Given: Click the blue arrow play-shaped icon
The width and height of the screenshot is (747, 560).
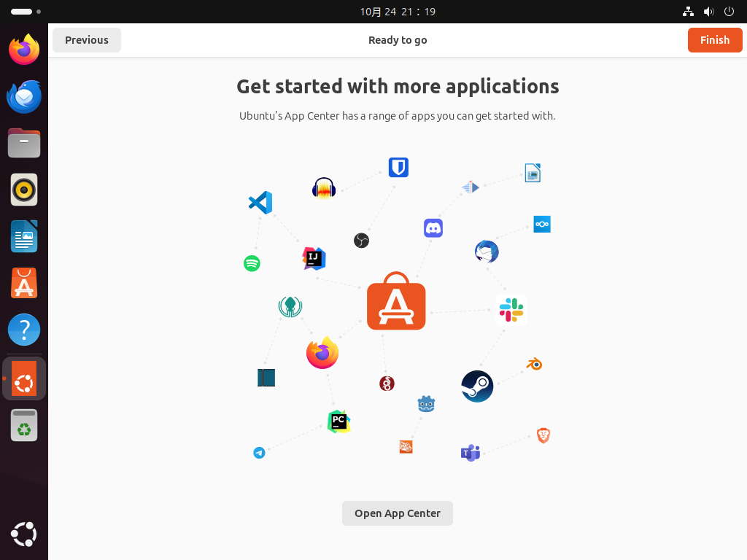Looking at the screenshot, I should (x=471, y=187).
